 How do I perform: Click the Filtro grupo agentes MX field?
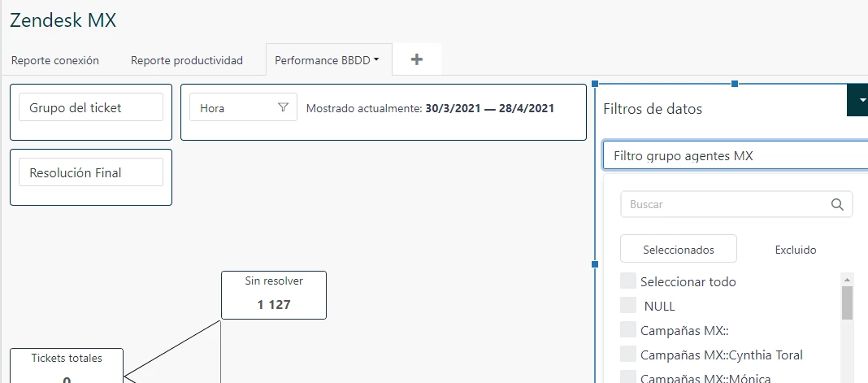point(736,155)
